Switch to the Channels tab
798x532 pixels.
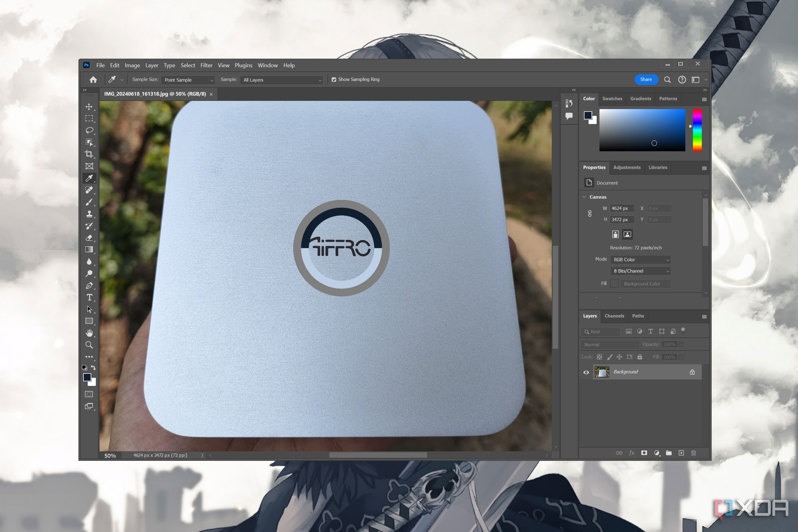[x=614, y=316]
